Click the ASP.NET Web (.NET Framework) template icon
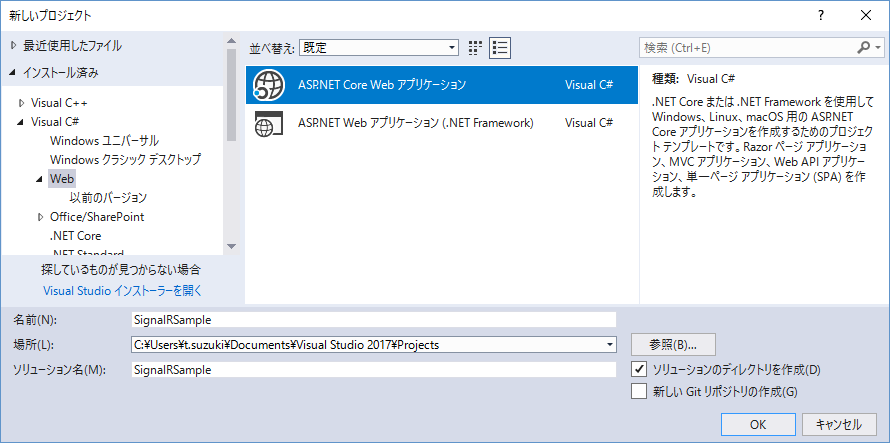This screenshot has width=890, height=443. (268, 123)
